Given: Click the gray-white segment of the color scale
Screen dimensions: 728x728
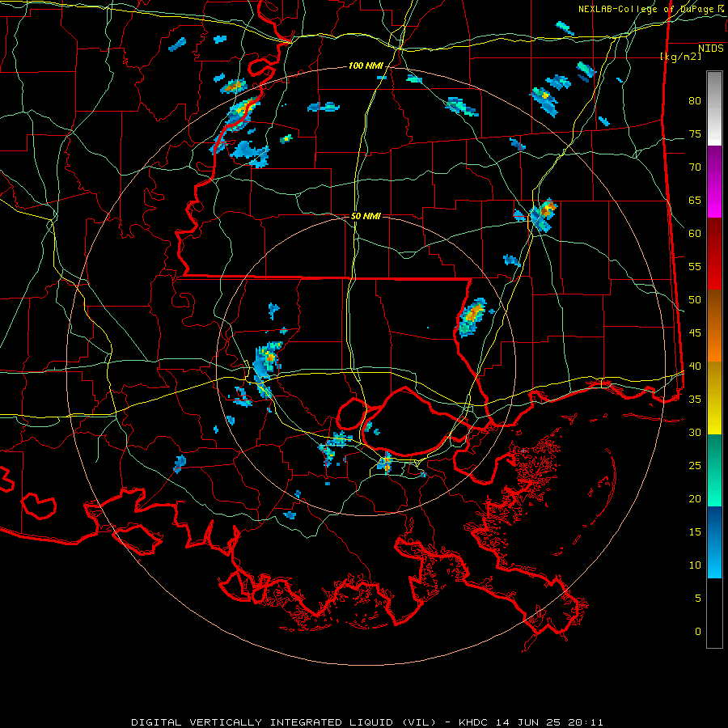Looking at the screenshot, I should [714, 108].
